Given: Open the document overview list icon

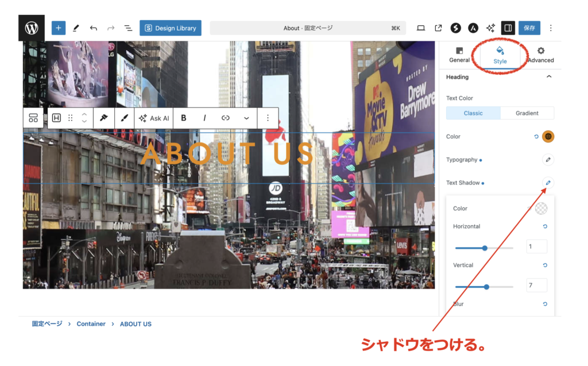Looking at the screenshot, I should pos(128,28).
